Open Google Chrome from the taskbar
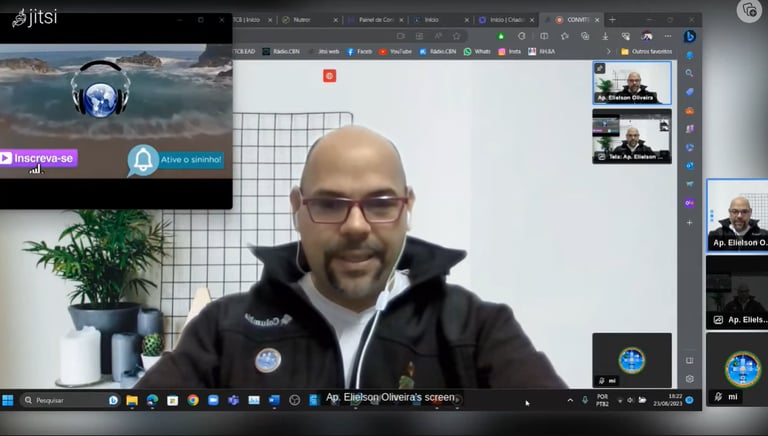The width and height of the screenshot is (768, 436). tap(193, 400)
